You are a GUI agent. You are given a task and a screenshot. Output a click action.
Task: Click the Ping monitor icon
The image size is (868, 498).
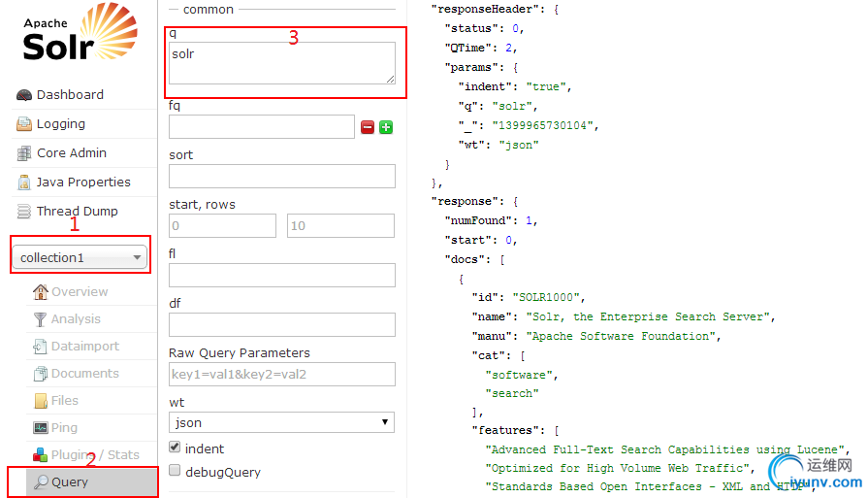pos(41,428)
